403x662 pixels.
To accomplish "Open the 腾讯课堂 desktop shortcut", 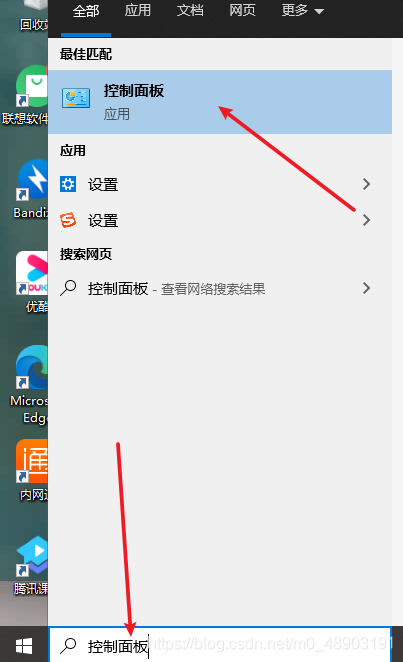I will (31, 566).
